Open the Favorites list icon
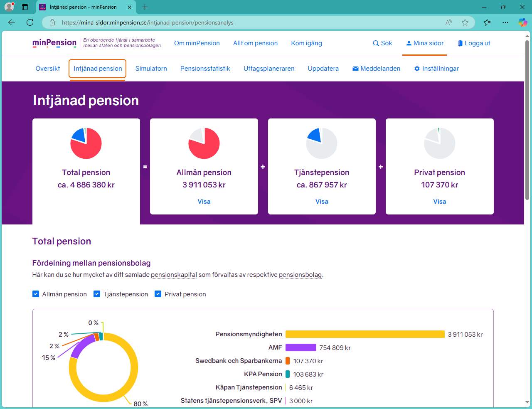Screen dimensions: 532x409 click(x=487, y=22)
